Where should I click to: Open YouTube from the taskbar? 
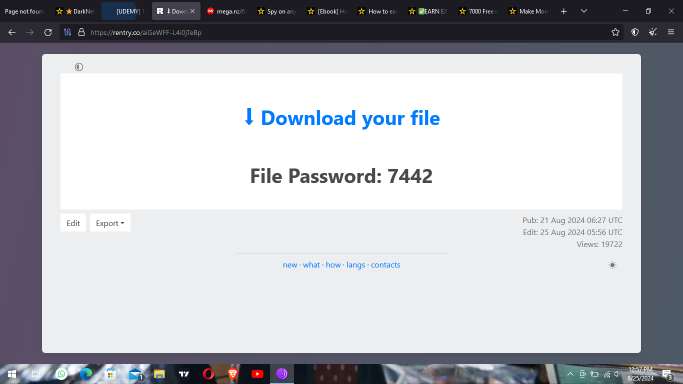tap(257, 374)
